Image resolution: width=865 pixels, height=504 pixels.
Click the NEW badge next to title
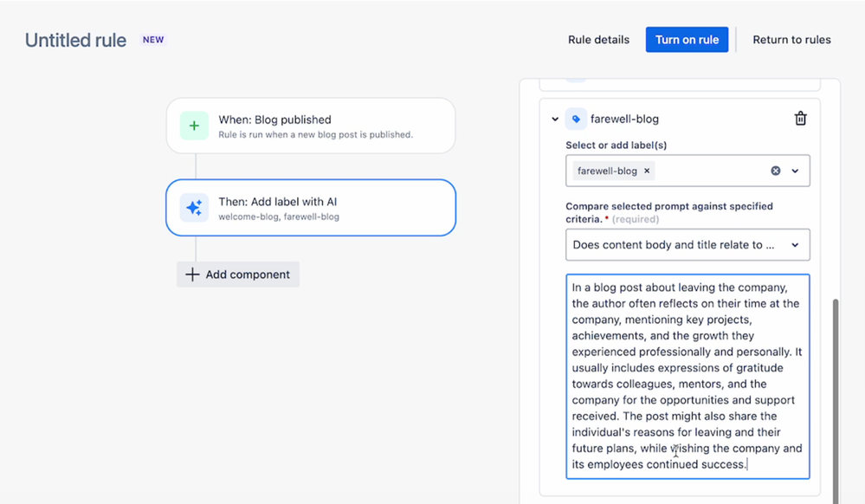(152, 40)
